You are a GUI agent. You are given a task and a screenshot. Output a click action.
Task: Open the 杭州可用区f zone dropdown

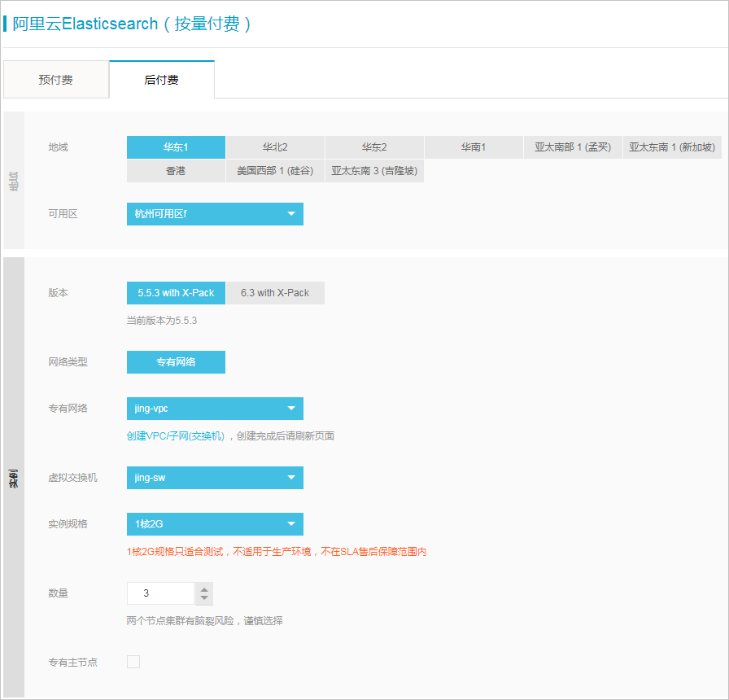215,214
